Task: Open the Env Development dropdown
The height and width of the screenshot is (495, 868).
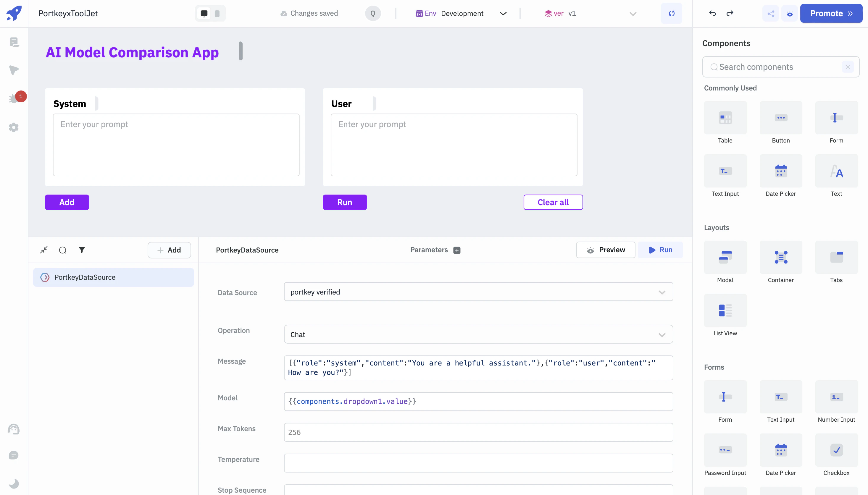Action: coord(461,14)
